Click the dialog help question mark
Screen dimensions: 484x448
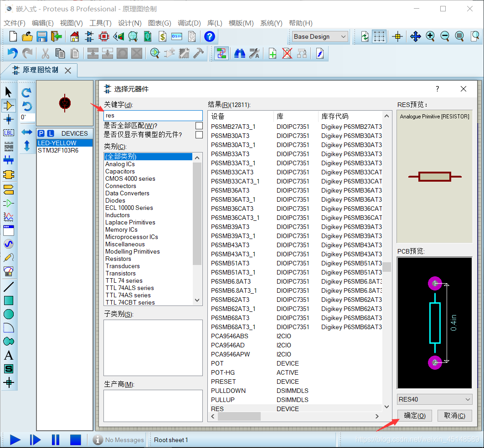[x=437, y=89]
